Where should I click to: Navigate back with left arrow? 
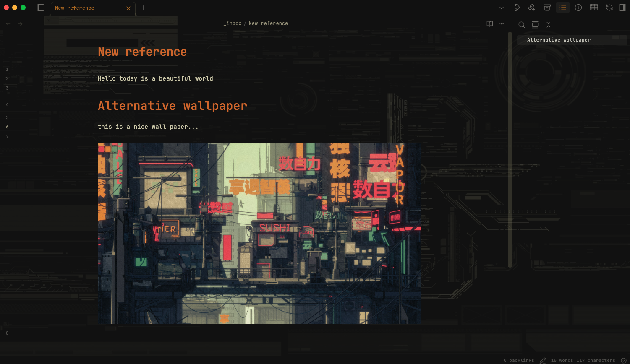8,24
